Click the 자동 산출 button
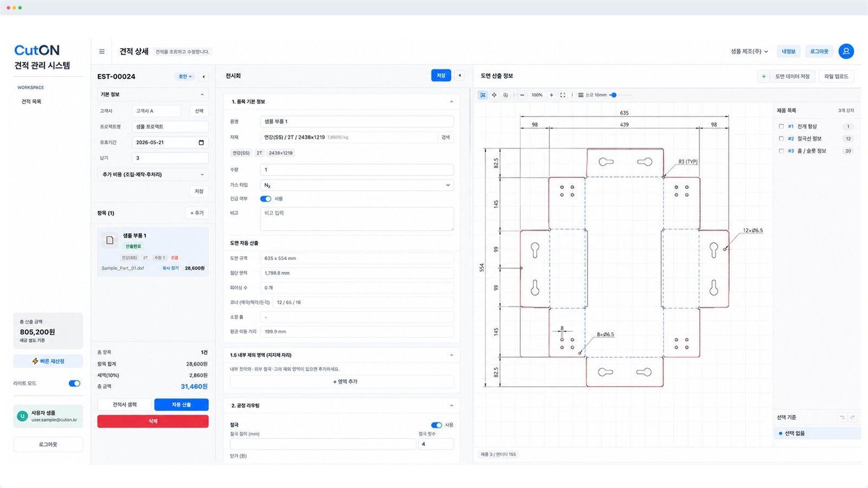This screenshot has height=488, width=868. coord(181,405)
